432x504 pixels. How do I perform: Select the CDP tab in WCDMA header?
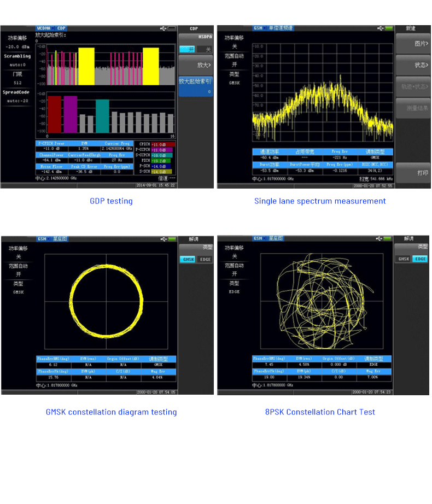(61, 28)
